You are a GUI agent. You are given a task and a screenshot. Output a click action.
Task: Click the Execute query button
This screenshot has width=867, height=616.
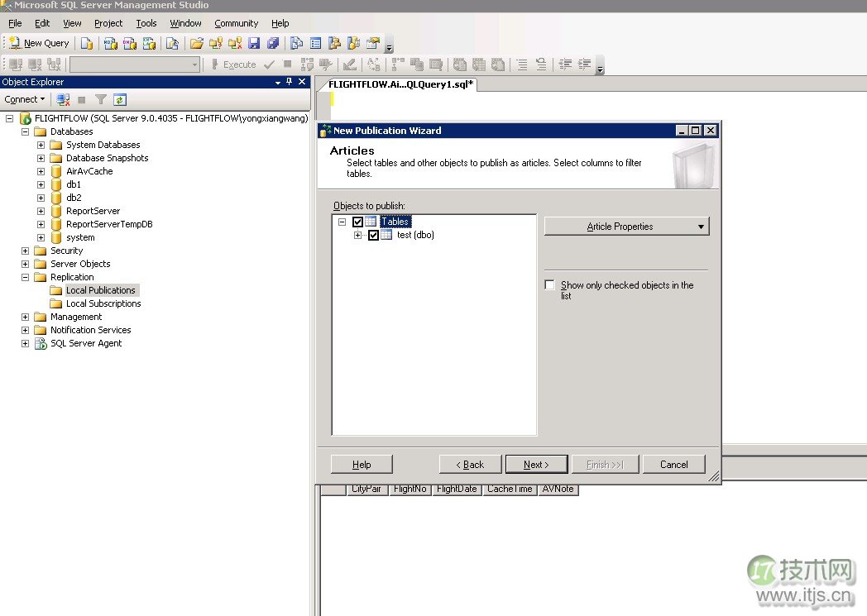[x=233, y=64]
